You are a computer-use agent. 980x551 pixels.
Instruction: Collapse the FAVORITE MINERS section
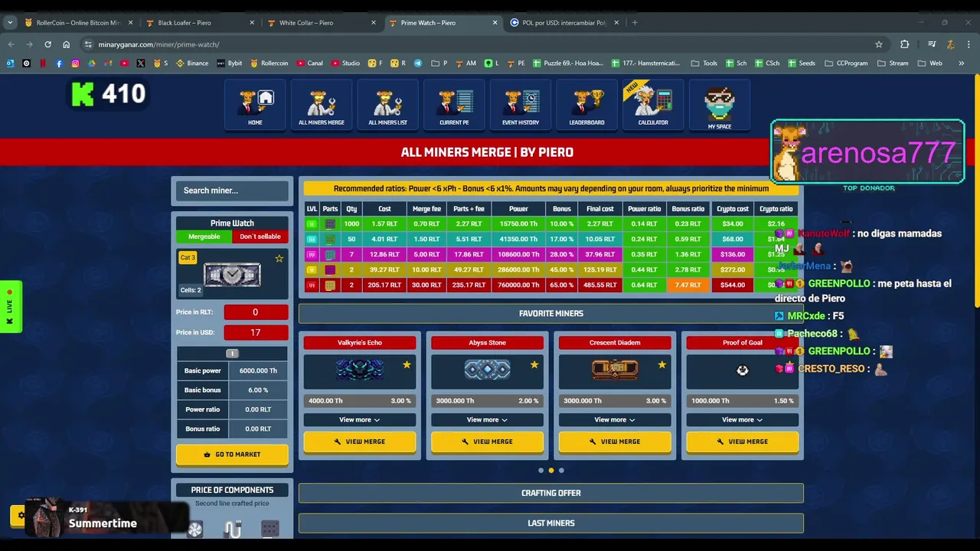551,313
